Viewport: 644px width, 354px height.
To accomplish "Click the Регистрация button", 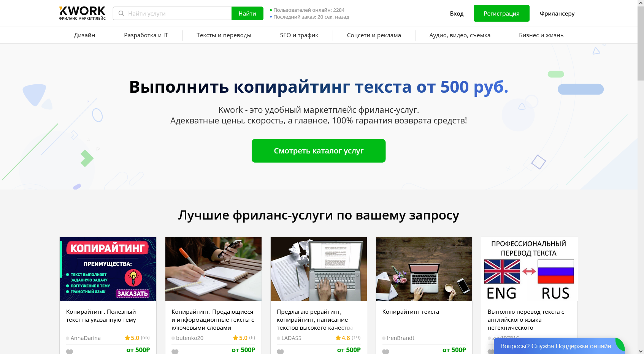I will coord(501,13).
